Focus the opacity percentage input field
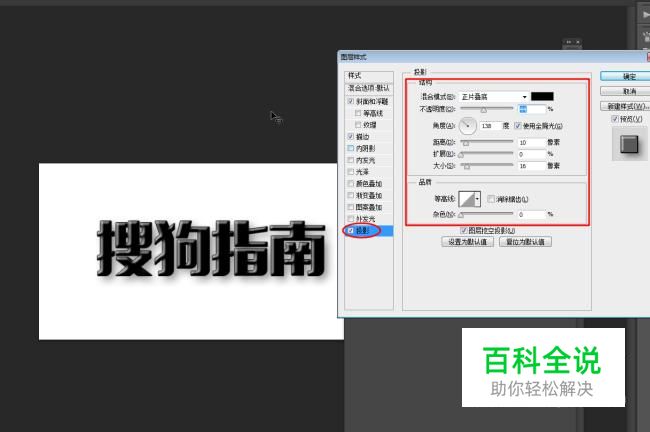This screenshot has width=650, height=432. [532, 109]
